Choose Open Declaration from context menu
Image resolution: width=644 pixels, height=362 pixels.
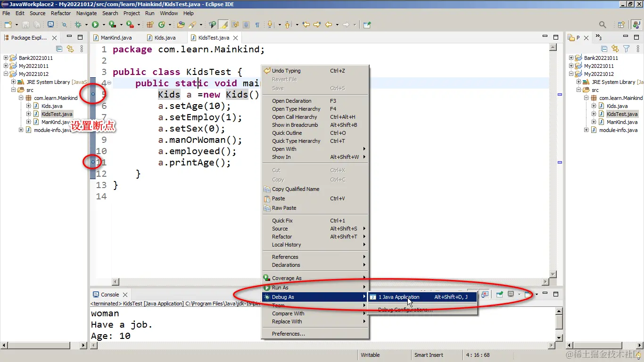pos(315,101)
